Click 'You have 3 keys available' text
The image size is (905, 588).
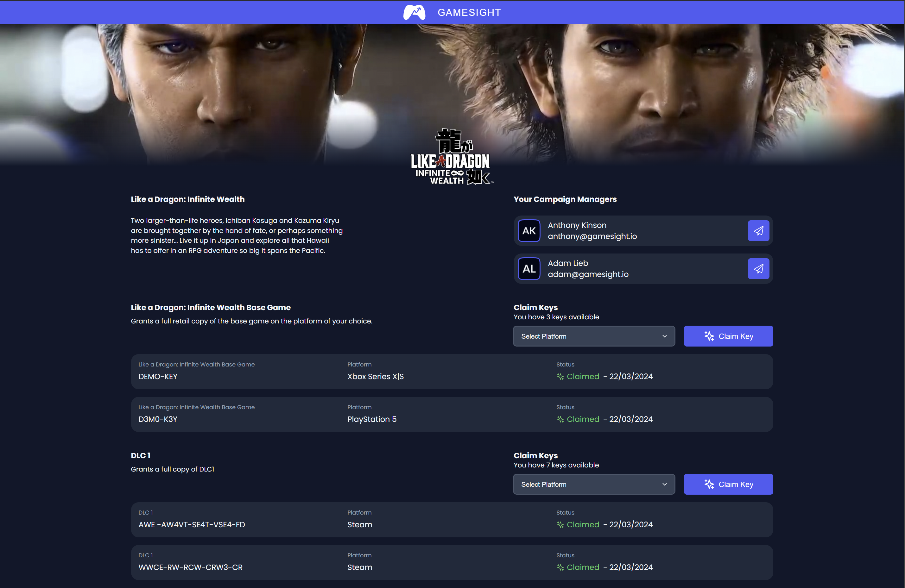coord(556,317)
